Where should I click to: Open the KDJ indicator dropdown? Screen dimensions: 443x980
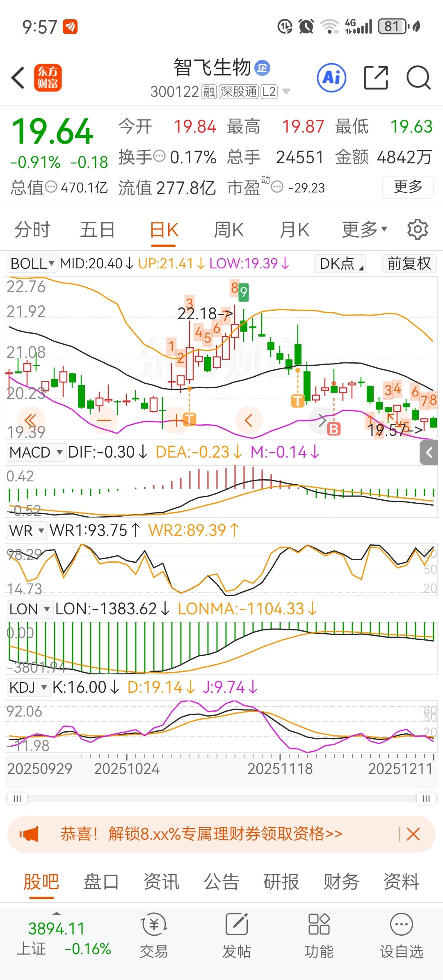pyautogui.click(x=28, y=687)
